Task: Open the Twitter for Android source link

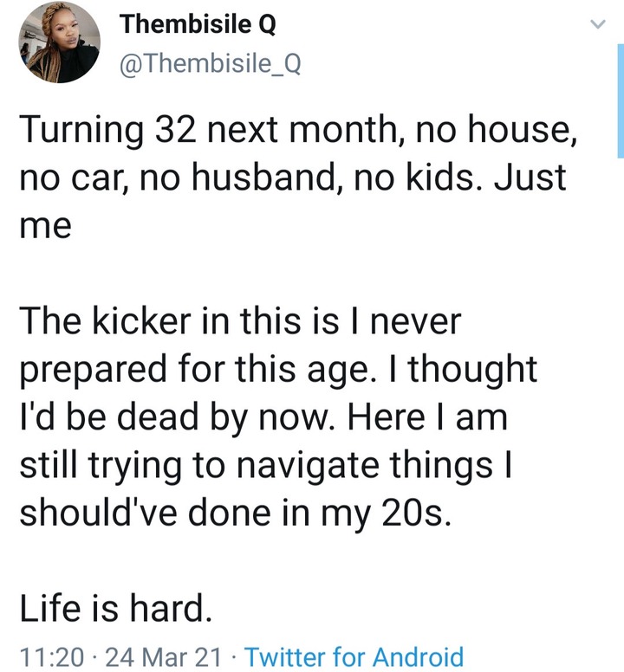Action: [x=354, y=656]
